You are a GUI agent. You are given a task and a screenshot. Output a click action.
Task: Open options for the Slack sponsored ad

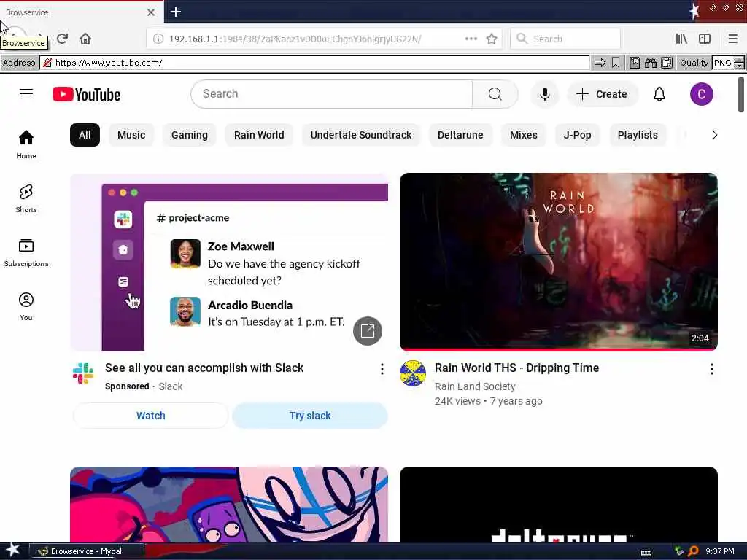[382, 368]
